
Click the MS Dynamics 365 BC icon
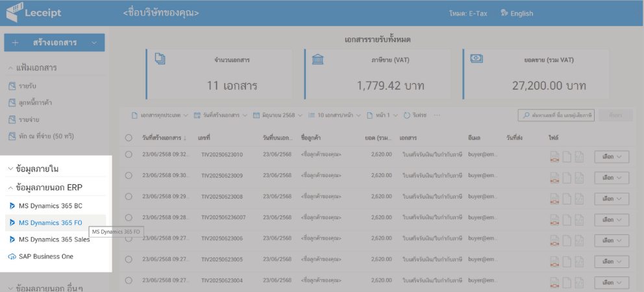tap(12, 206)
